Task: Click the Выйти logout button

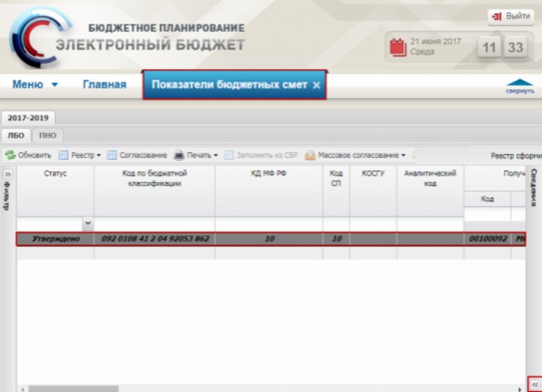Action: [510, 16]
